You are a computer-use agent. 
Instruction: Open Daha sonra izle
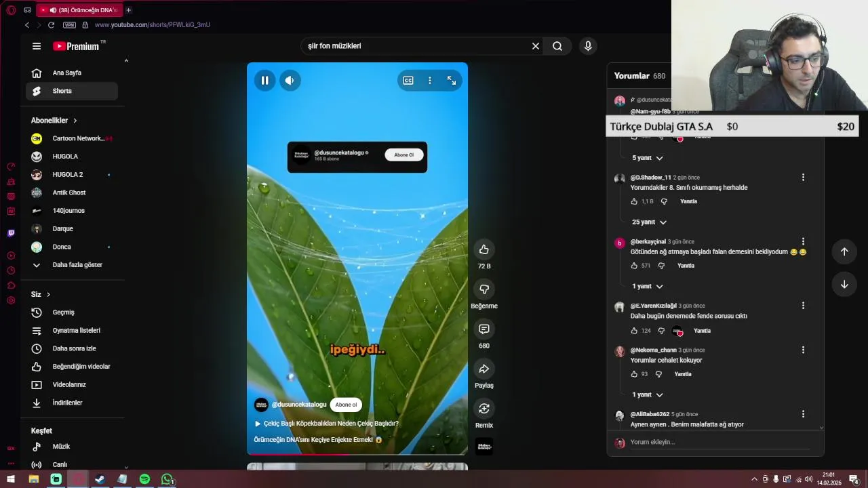pos(72,348)
